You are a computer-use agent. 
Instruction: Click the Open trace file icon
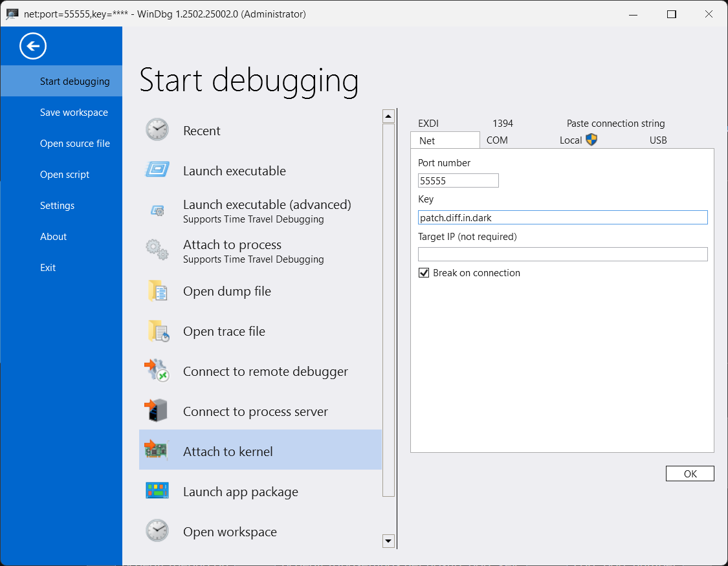(157, 331)
